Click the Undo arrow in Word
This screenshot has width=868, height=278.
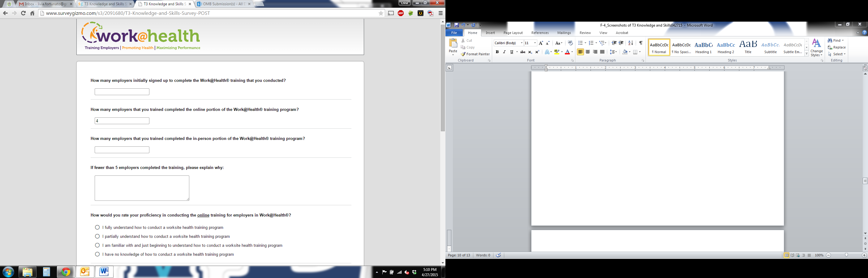463,25
